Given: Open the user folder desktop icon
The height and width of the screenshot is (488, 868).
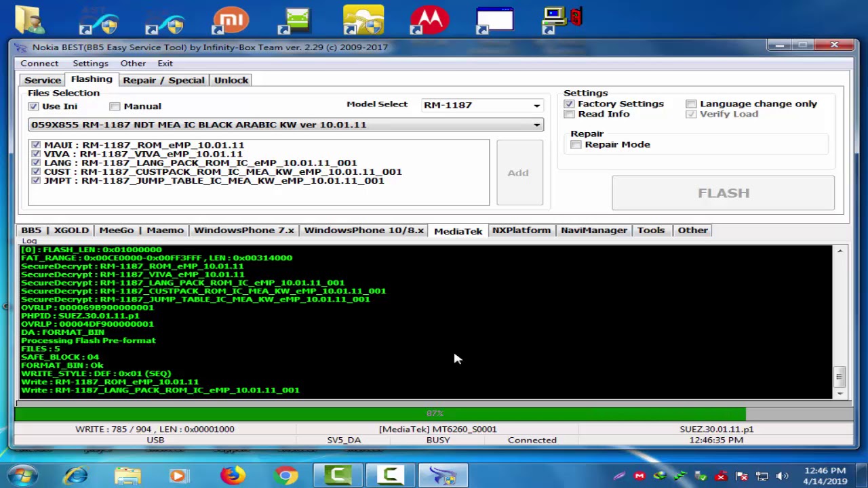Looking at the screenshot, I should pyautogui.click(x=28, y=19).
